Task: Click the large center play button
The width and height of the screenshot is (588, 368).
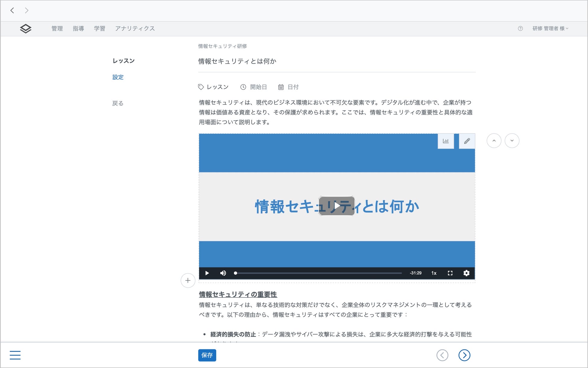Action: (337, 206)
